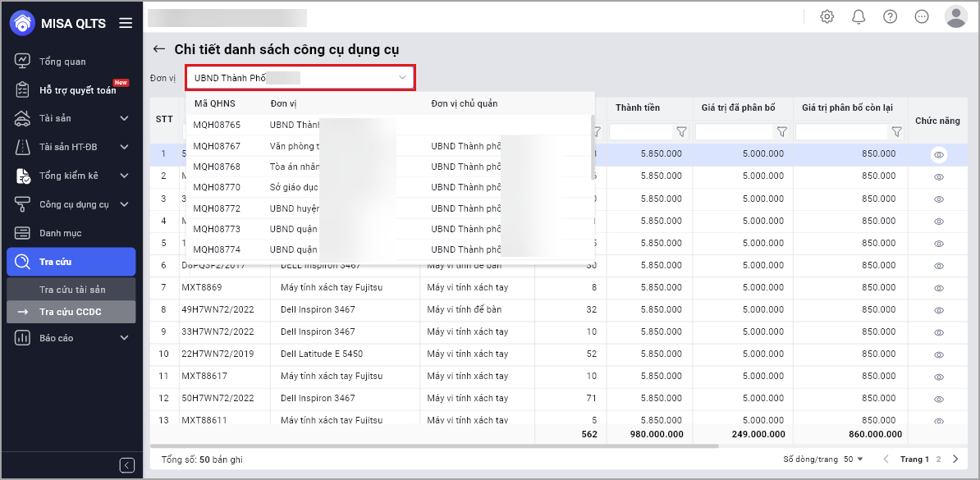Select unit MQH08772 from dropdown list

(x=387, y=208)
